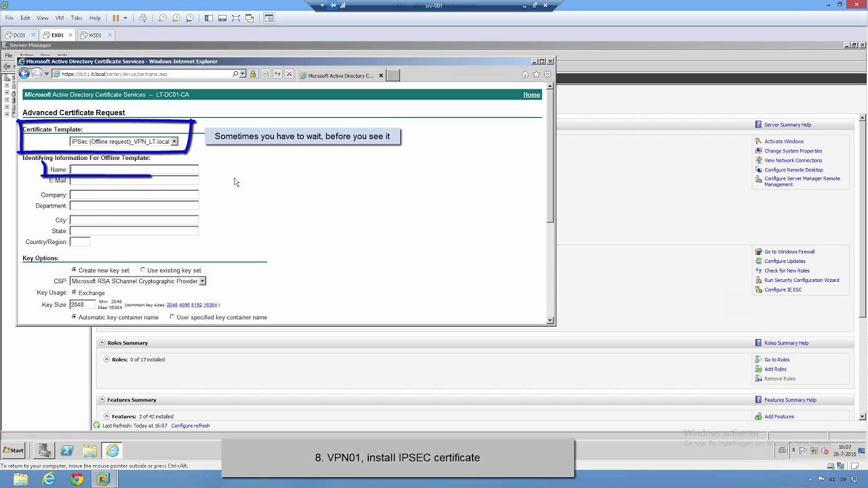868x488 pixels.
Task: Open View Network Connections link
Action: (793, 161)
